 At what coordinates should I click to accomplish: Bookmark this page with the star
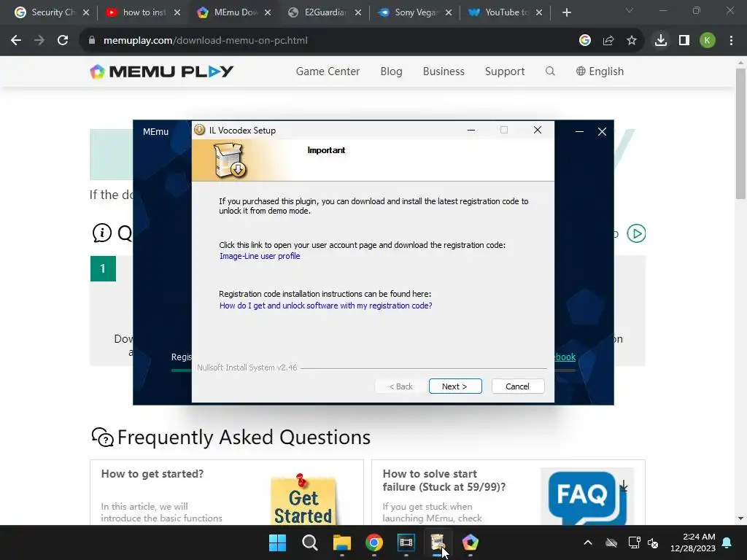pyautogui.click(x=631, y=41)
